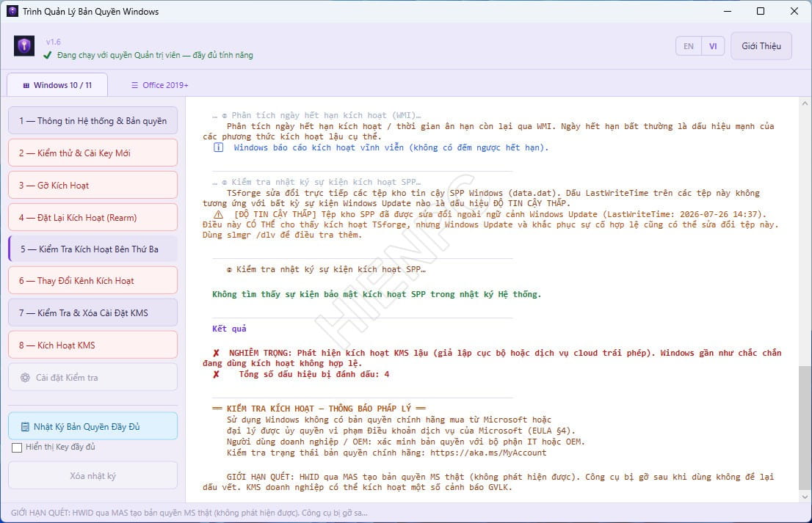
Task: Click the red X beside NGHIÊM TRỌNG
Action: click(216, 353)
